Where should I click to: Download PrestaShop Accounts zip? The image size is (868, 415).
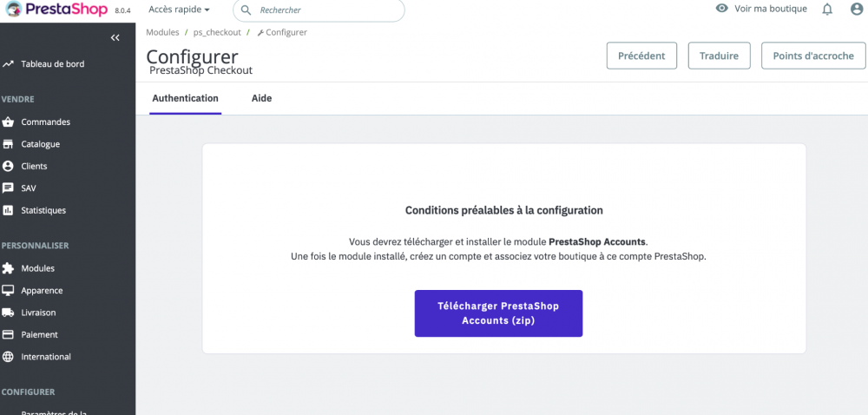click(498, 313)
